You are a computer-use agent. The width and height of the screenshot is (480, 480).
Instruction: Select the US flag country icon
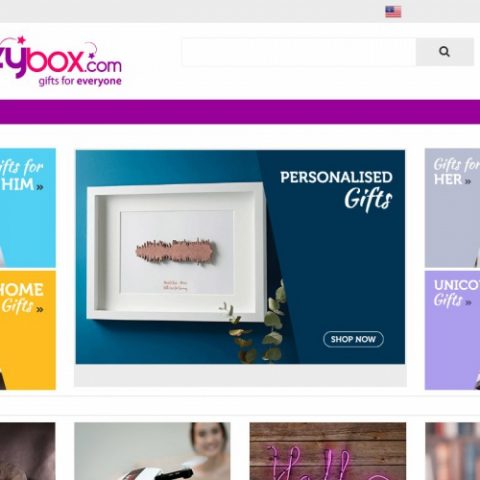pos(393,12)
